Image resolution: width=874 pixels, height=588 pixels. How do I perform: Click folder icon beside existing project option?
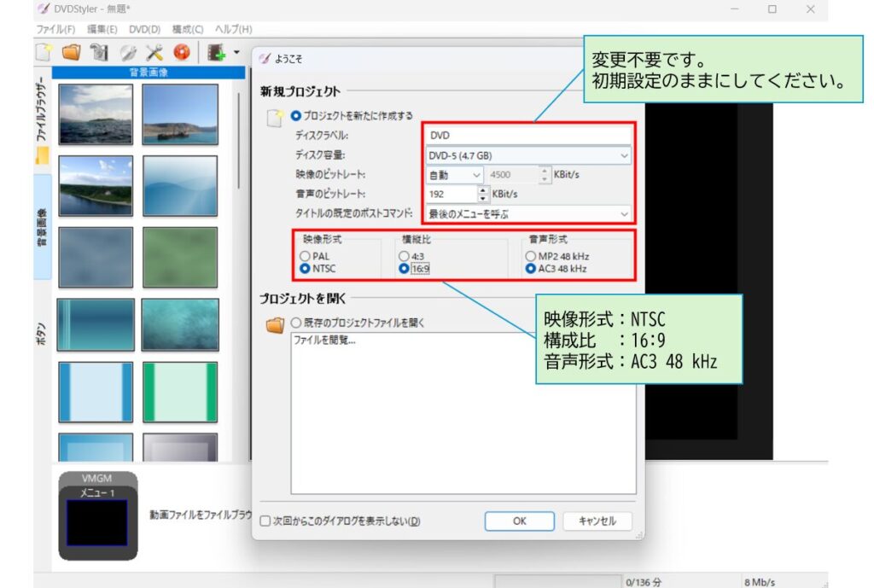click(275, 324)
